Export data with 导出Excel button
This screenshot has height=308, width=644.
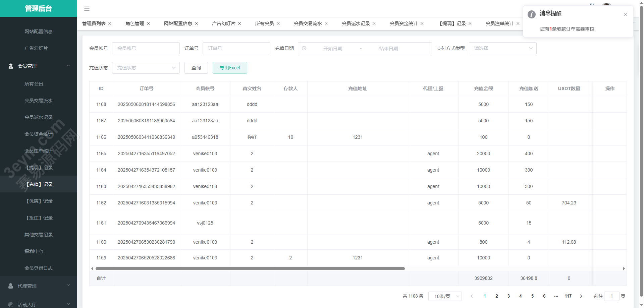[x=230, y=68]
